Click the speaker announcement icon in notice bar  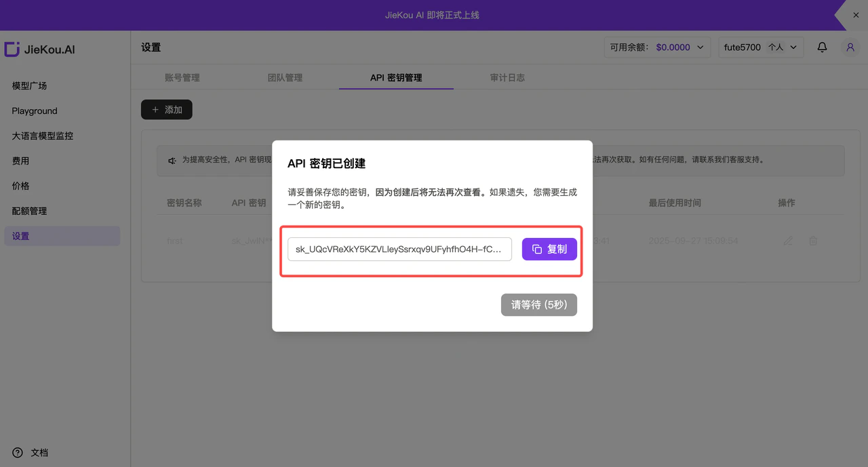click(x=172, y=161)
